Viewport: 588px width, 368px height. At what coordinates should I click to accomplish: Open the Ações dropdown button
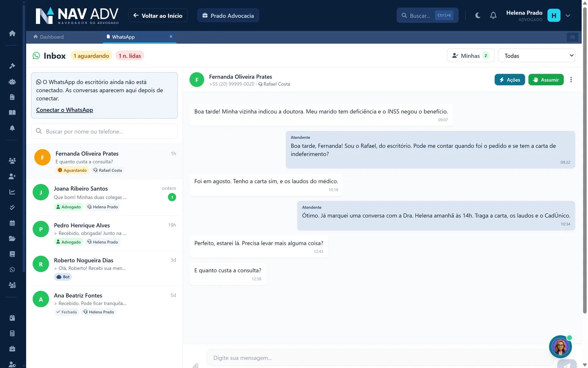click(x=510, y=80)
